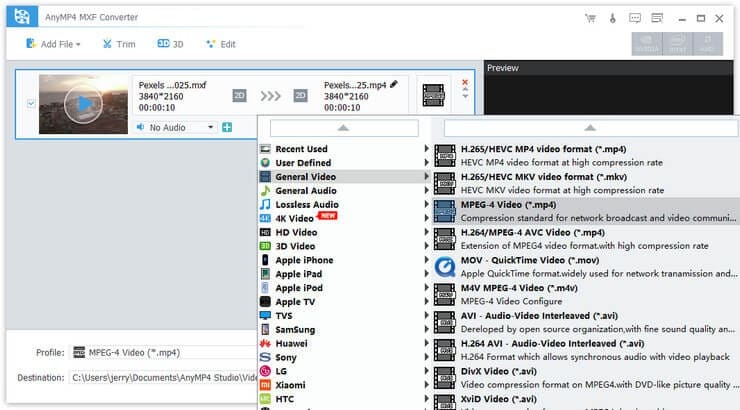This screenshot has height=410, width=740.
Task: Rename output file with pencil icon
Action: point(394,84)
